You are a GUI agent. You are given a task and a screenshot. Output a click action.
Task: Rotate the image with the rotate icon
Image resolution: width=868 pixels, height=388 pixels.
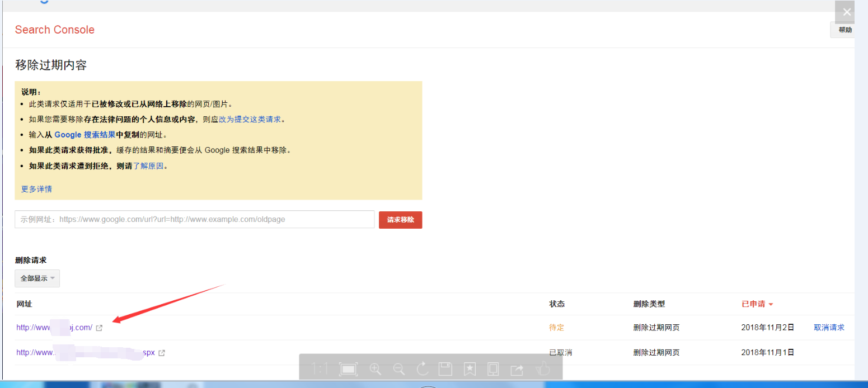click(423, 369)
